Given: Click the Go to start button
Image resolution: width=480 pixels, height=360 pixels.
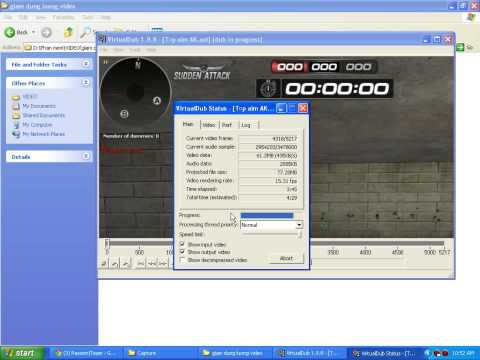Looking at the screenshot, I should coord(141,264).
